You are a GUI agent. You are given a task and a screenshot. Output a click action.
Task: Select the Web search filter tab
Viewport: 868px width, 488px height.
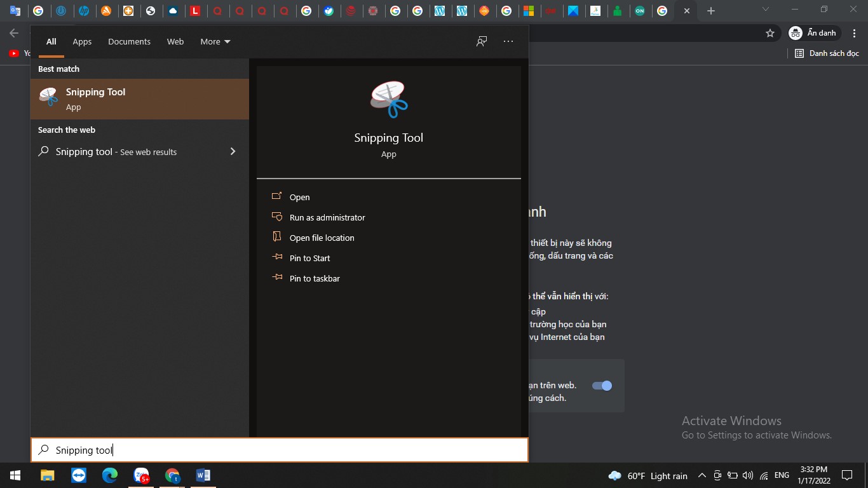pyautogui.click(x=175, y=41)
